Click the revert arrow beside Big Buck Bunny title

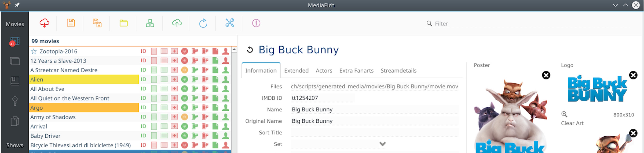coord(250,50)
